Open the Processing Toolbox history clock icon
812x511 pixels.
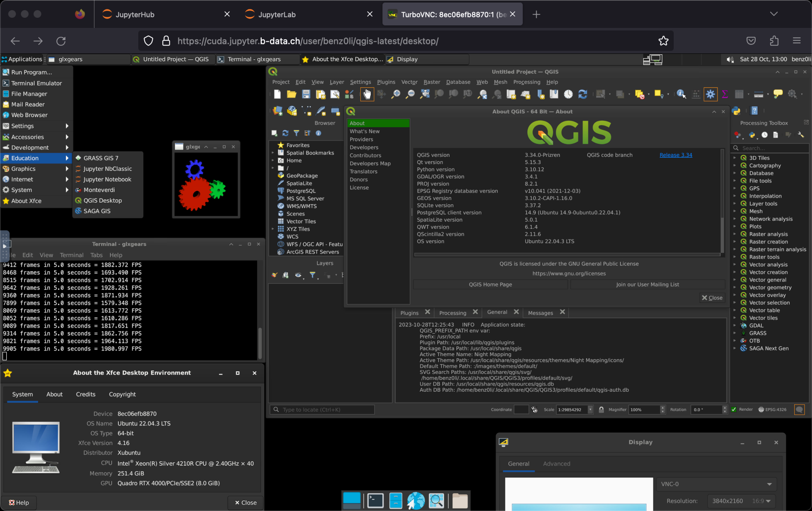tap(765, 135)
